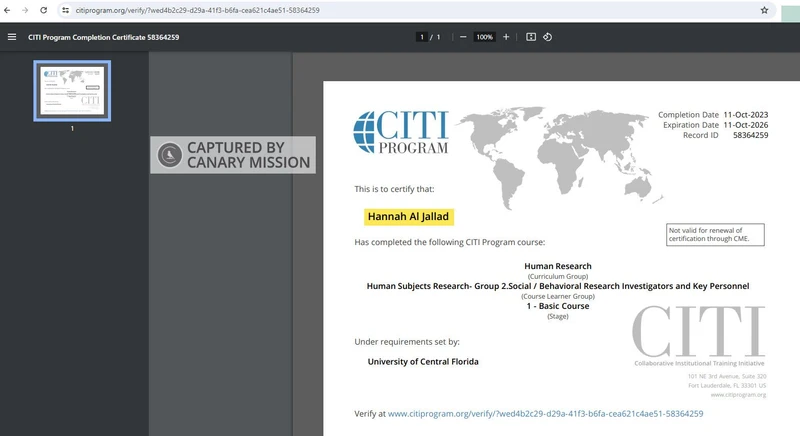Image resolution: width=800 pixels, height=436 pixels.
Task: Click the PDF title in the toolbar
Action: click(x=105, y=37)
